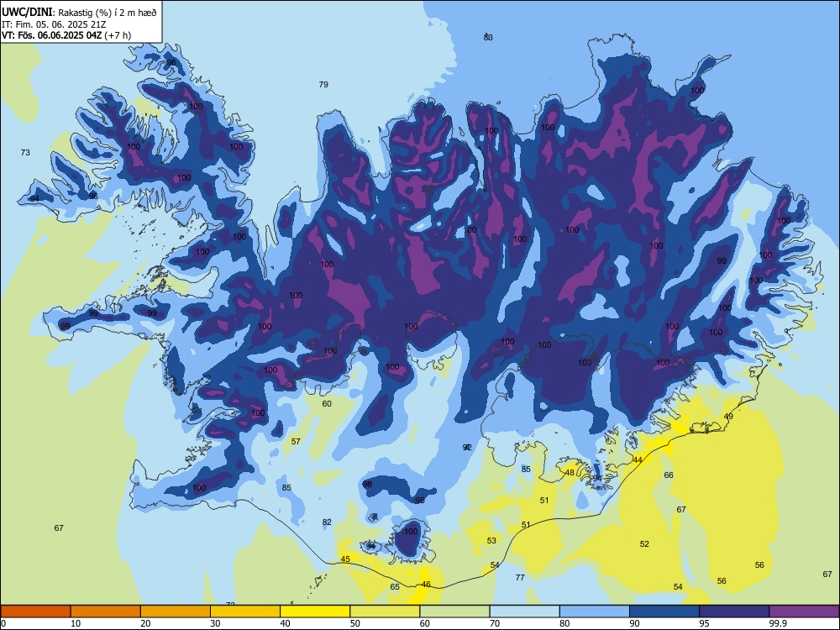The image size is (840, 630).
Task: Click the 48 humidity value
Action: (x=570, y=472)
